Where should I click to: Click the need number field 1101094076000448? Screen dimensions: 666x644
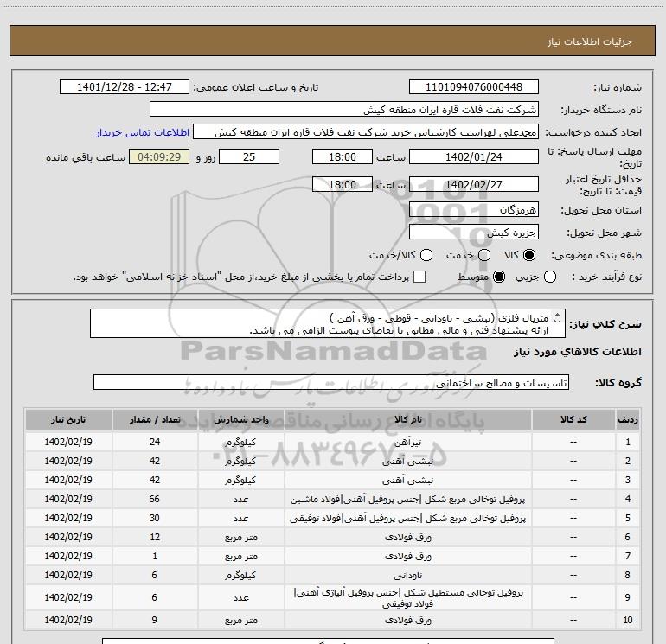click(x=474, y=87)
